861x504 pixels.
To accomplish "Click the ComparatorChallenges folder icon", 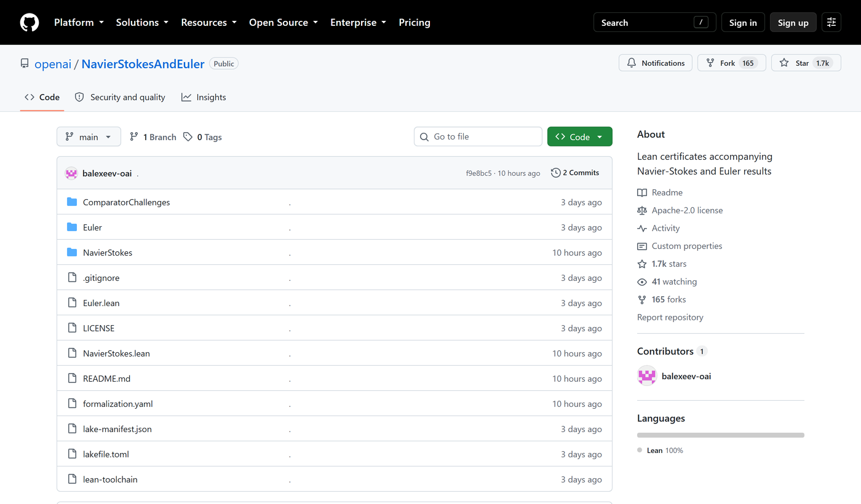I will (x=72, y=202).
